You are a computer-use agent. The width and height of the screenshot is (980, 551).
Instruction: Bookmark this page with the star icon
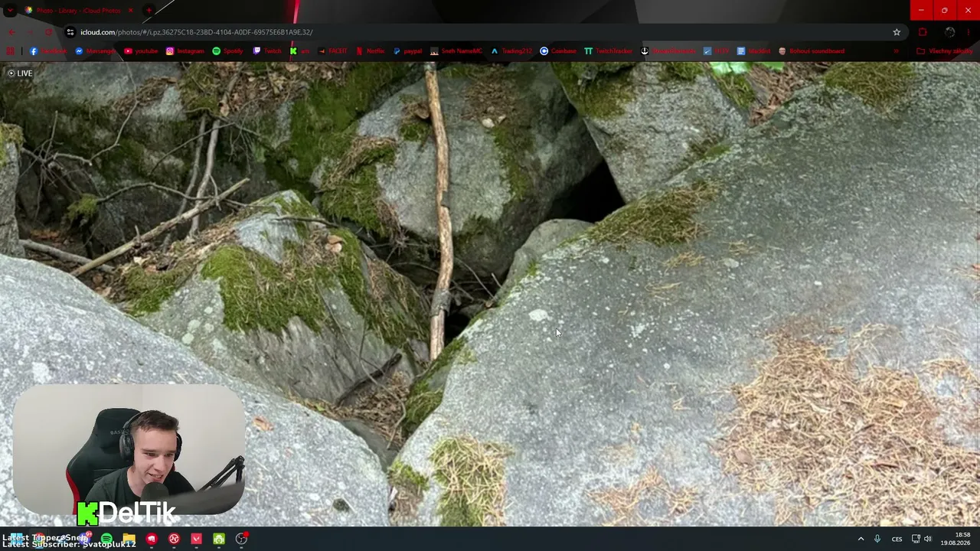coord(897,32)
